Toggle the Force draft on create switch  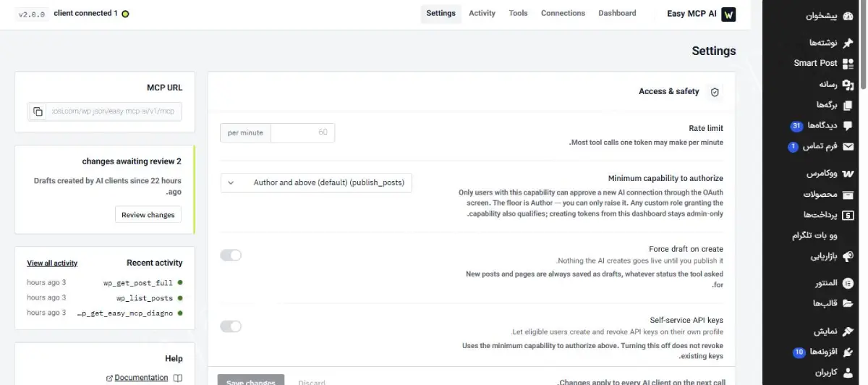231,255
